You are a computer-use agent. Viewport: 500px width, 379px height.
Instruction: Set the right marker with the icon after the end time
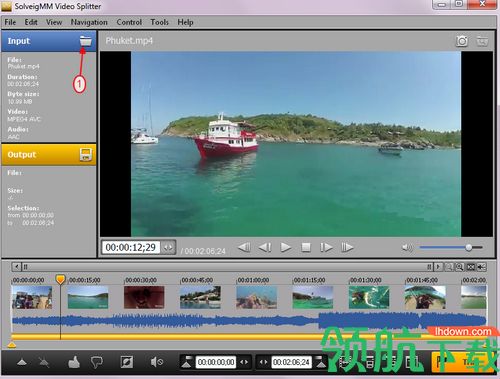321,362
